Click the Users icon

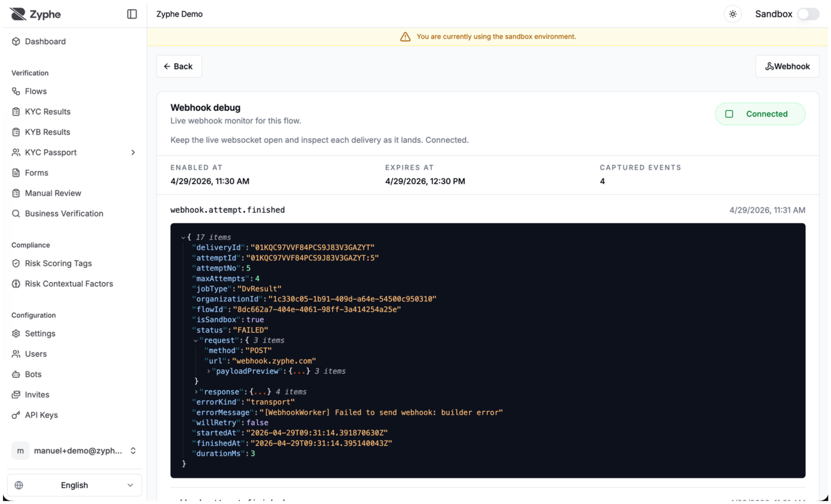tap(16, 354)
